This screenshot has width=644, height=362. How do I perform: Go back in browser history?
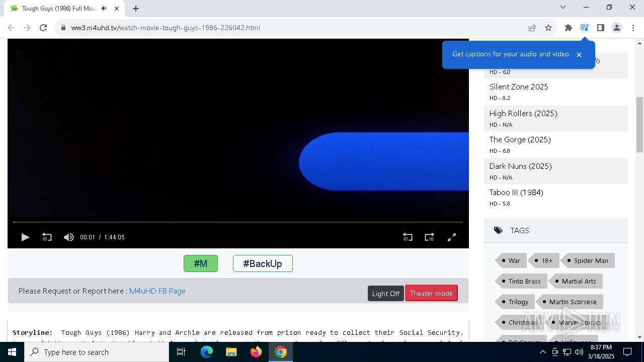click(x=11, y=28)
